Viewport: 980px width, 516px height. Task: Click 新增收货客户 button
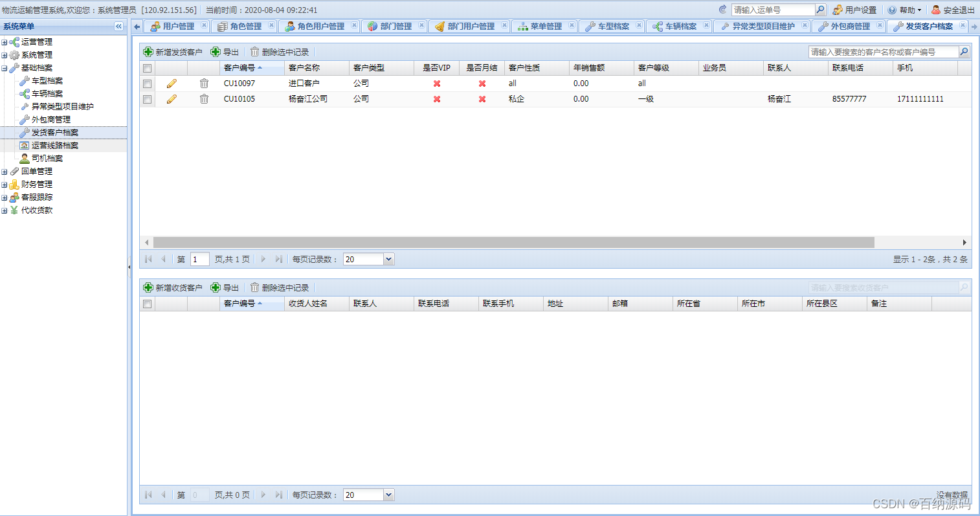[173, 287]
